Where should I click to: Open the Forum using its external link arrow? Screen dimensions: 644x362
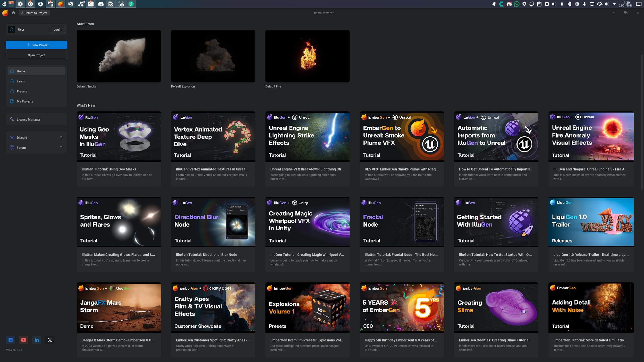click(x=61, y=148)
